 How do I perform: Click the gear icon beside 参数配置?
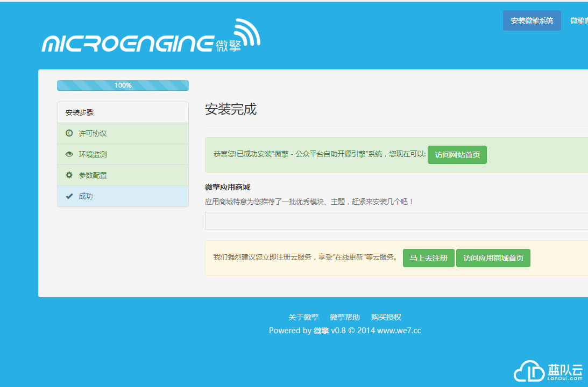tap(69, 175)
